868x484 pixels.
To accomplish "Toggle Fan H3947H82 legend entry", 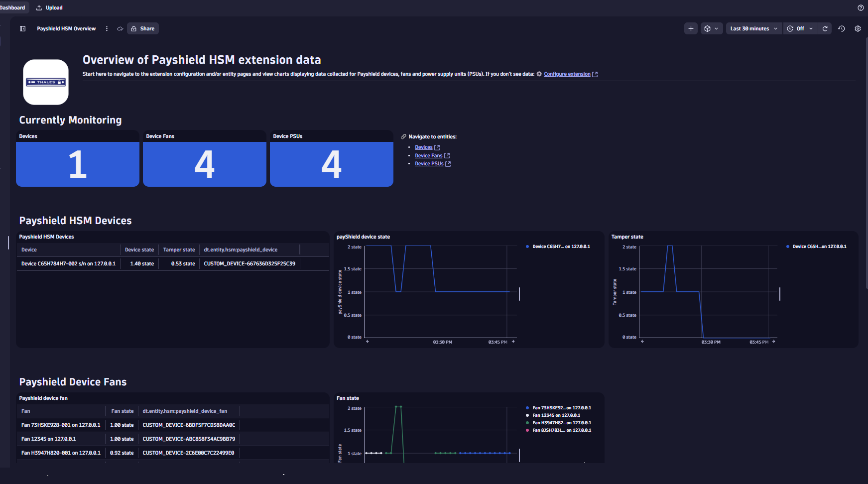I will tap(558, 423).
